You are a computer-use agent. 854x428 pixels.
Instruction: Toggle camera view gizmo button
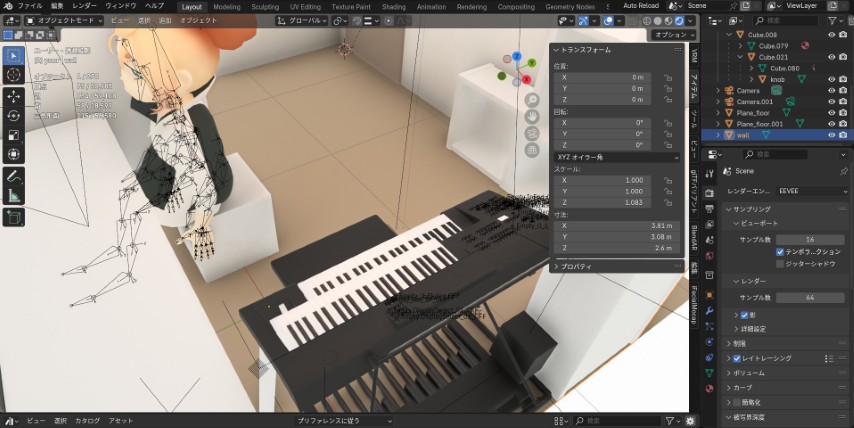532,133
